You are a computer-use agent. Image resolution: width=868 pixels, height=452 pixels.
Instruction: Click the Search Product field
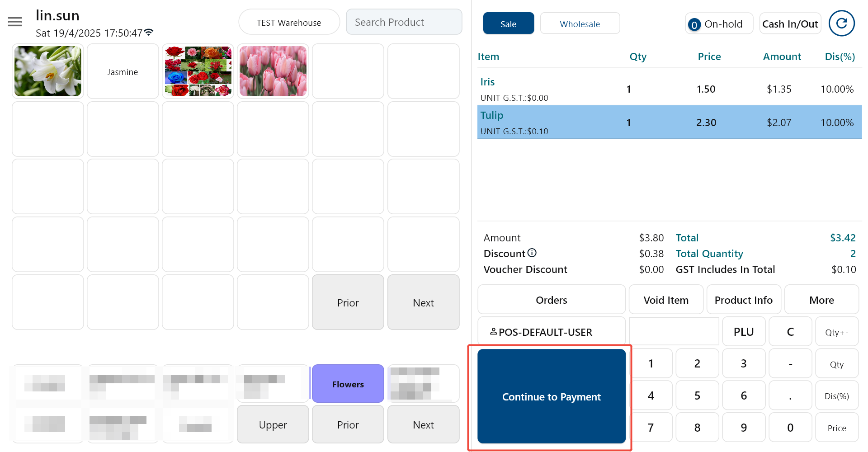[404, 22]
